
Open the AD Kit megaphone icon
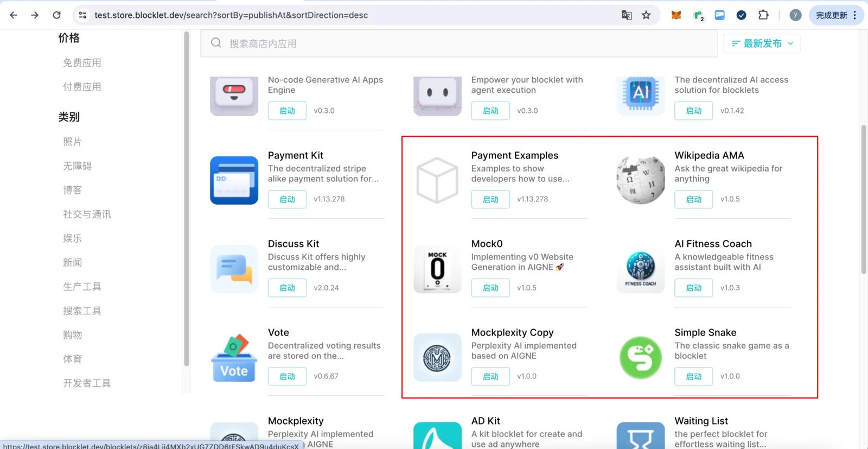click(437, 435)
